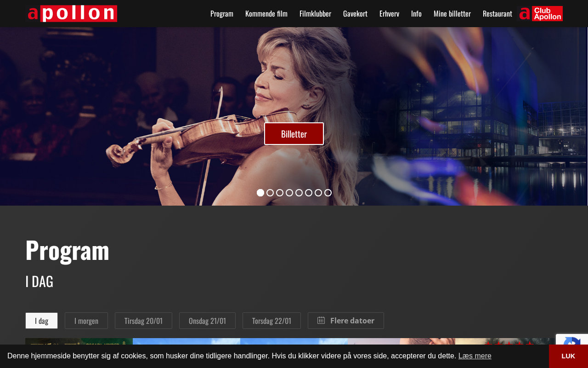This screenshot has height=368, width=588.
Task: Dismiss the cookie banner with LUK
Action: click(x=568, y=356)
